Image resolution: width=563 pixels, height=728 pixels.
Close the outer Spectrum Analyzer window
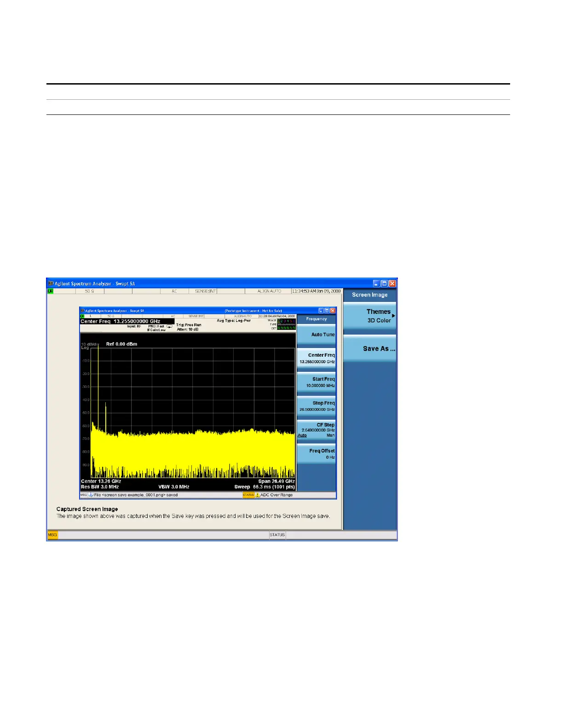click(392, 284)
